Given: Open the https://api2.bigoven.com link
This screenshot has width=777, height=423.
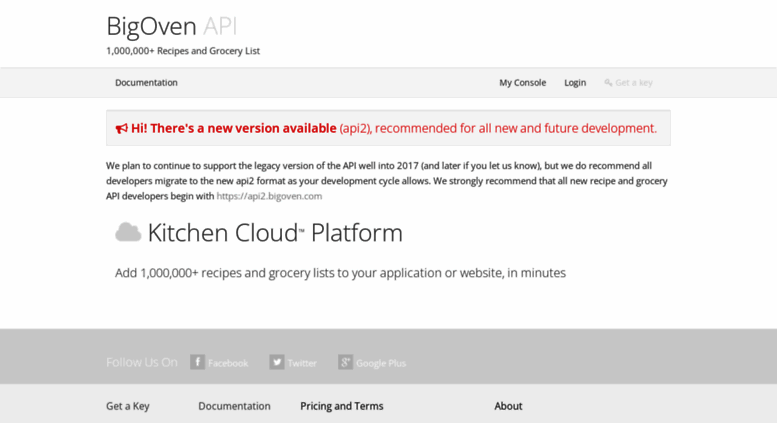Looking at the screenshot, I should [269, 196].
